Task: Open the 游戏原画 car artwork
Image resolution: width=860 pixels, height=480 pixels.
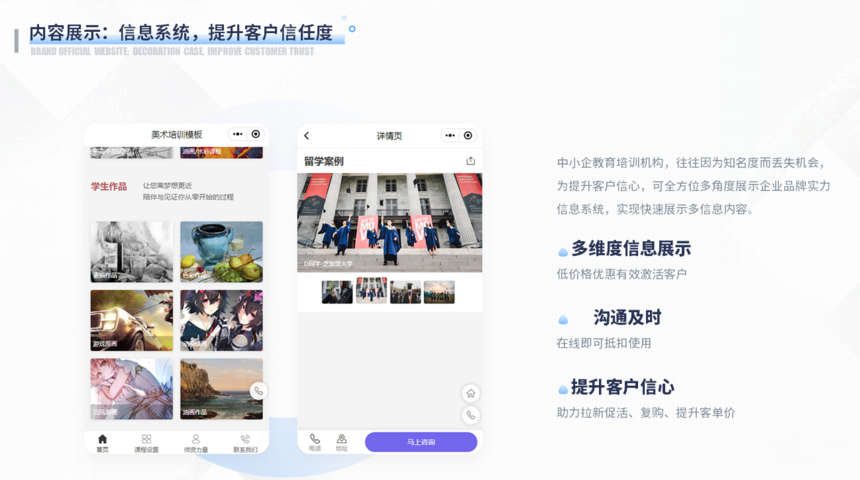Action: (x=132, y=320)
